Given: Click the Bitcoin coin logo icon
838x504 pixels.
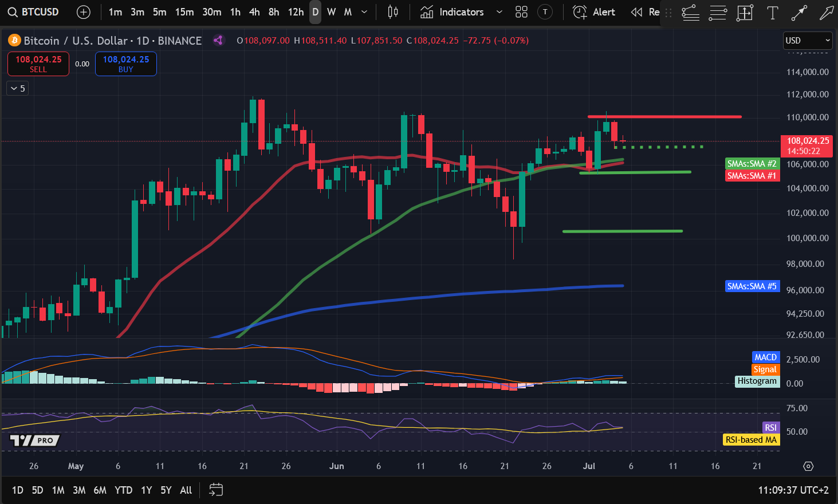Looking at the screenshot, I should (x=14, y=41).
